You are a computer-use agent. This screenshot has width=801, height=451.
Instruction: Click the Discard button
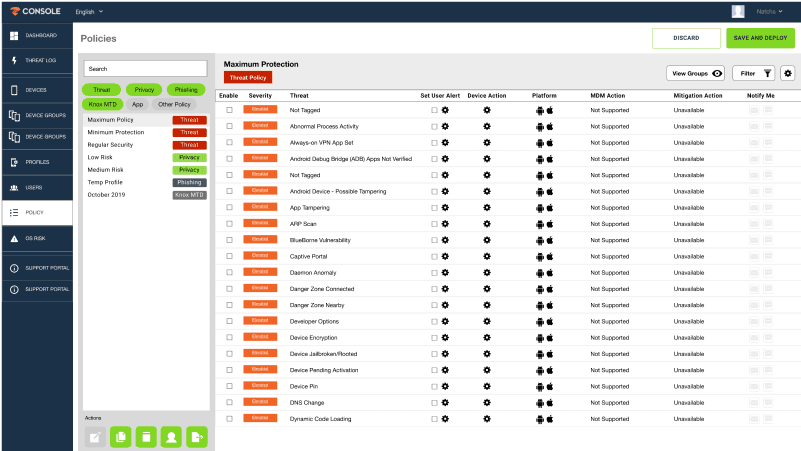[x=686, y=38]
